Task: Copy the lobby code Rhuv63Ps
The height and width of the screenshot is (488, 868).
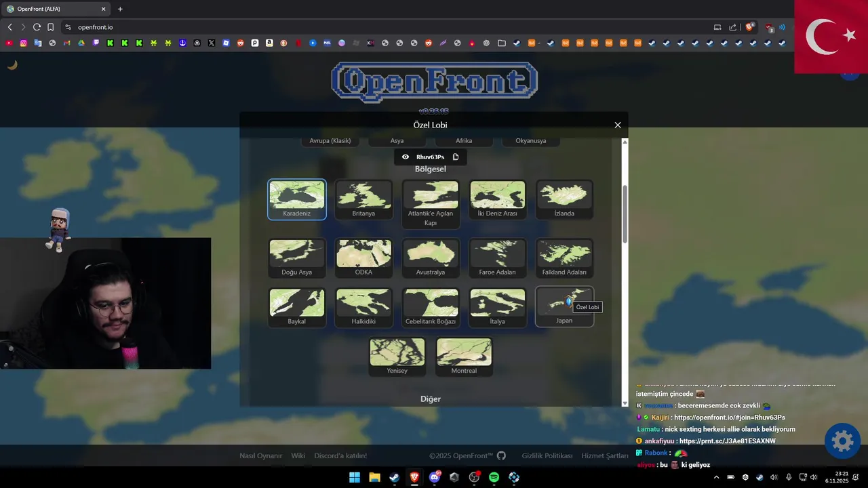Action: (x=456, y=157)
